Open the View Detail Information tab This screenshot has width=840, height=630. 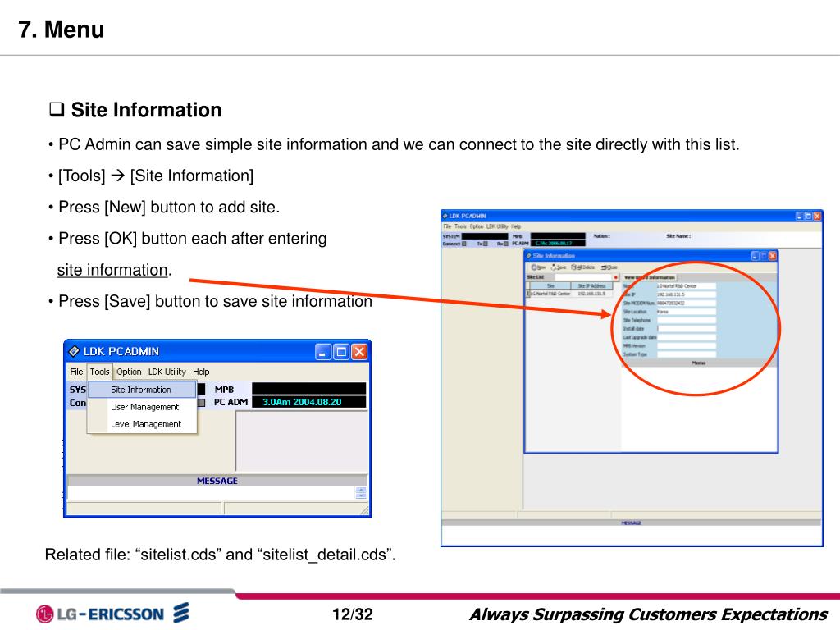coord(650,277)
